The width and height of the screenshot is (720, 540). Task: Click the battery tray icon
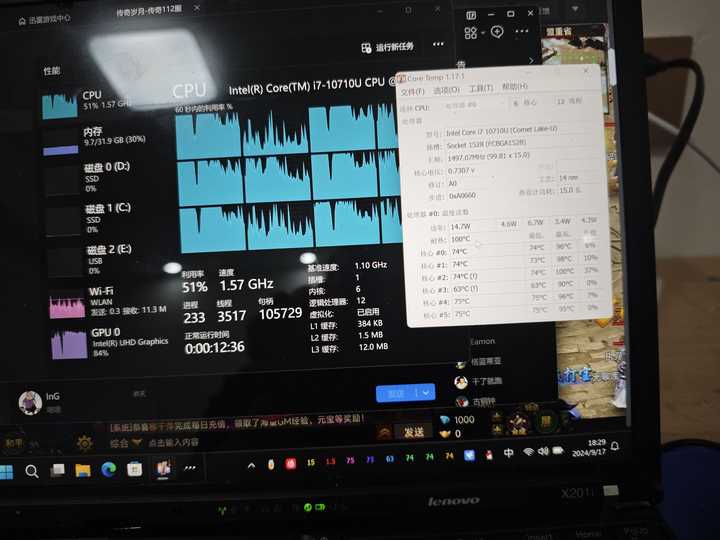point(558,450)
